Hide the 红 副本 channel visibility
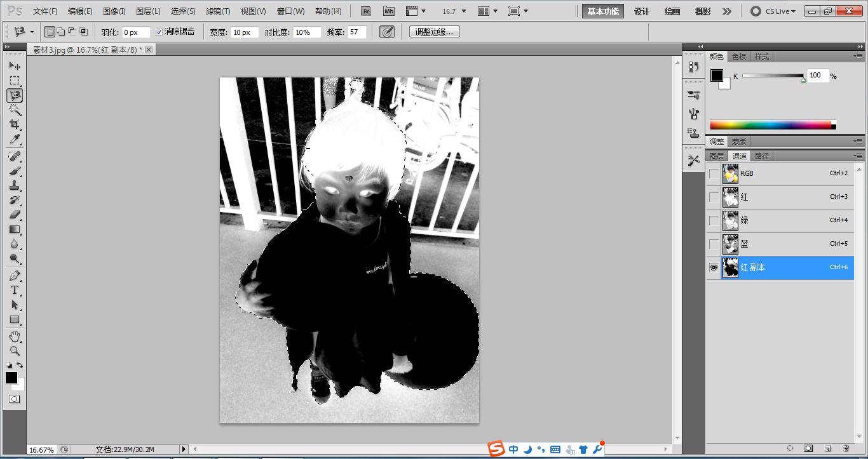The height and width of the screenshot is (459, 868). click(x=714, y=267)
